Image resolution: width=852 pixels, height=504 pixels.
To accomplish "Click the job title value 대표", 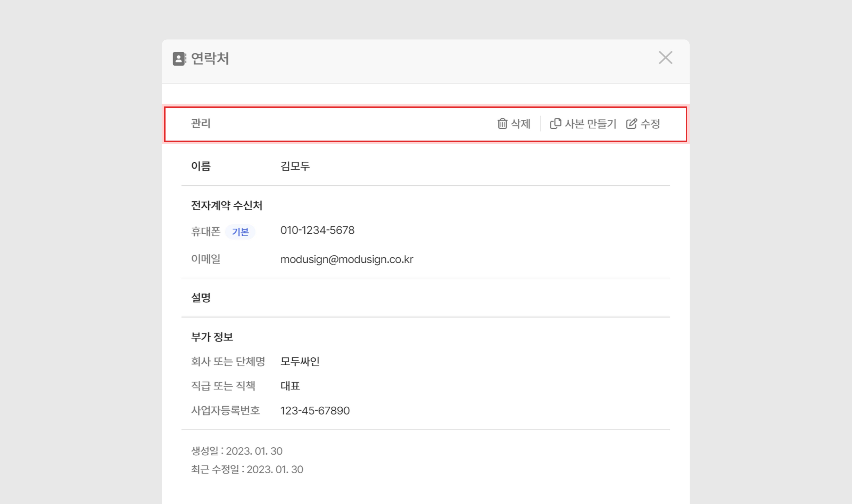I will click(x=290, y=386).
